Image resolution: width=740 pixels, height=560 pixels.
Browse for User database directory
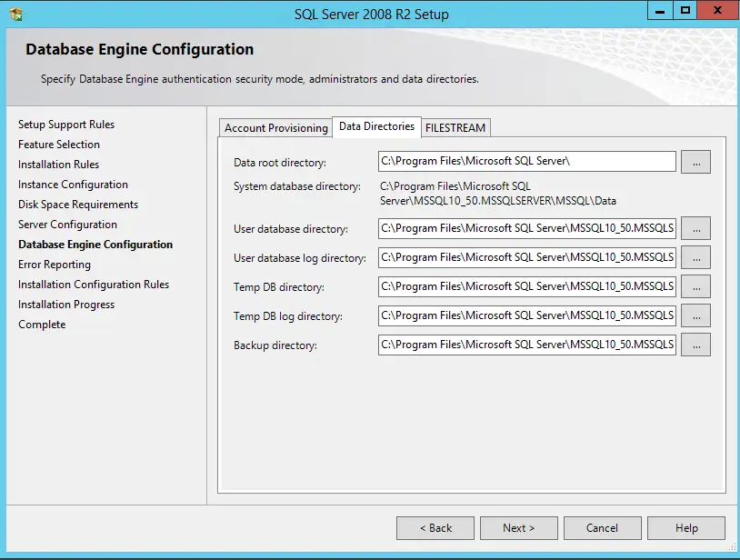[695, 228]
